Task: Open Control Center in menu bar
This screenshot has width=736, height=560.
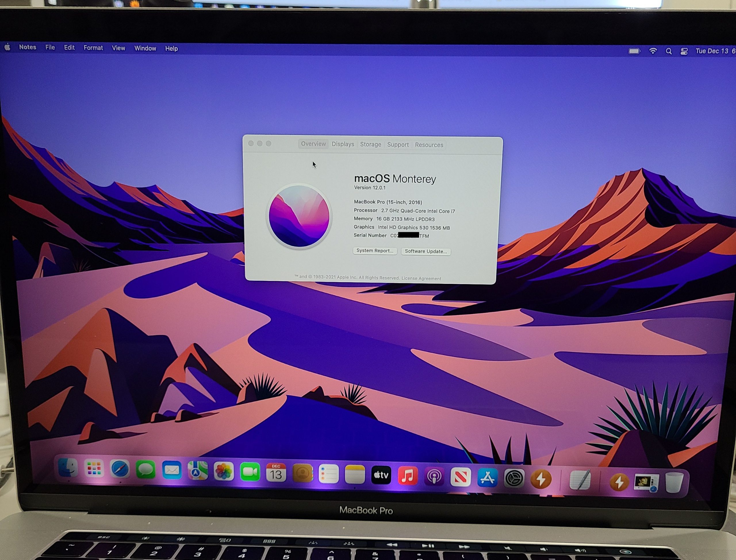Action: click(x=684, y=51)
